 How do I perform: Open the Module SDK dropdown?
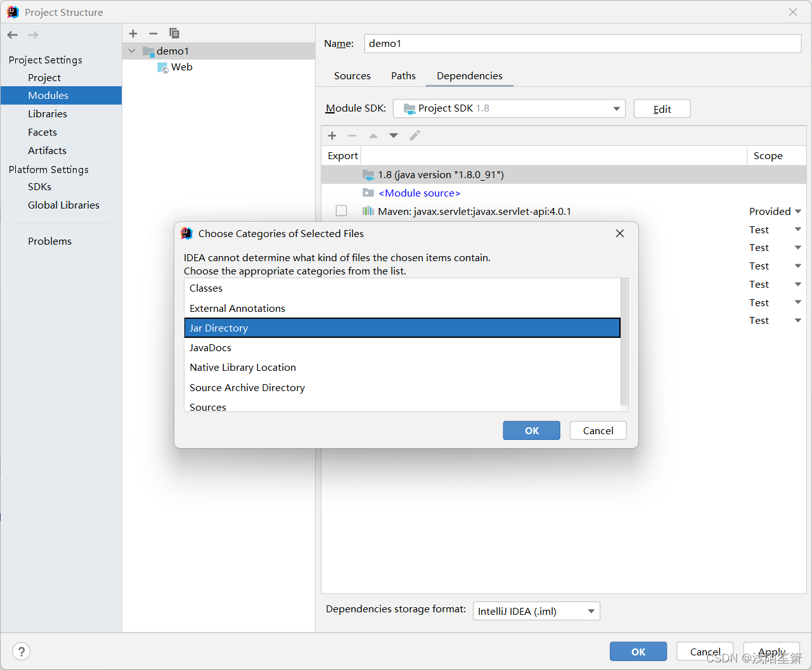click(x=615, y=108)
